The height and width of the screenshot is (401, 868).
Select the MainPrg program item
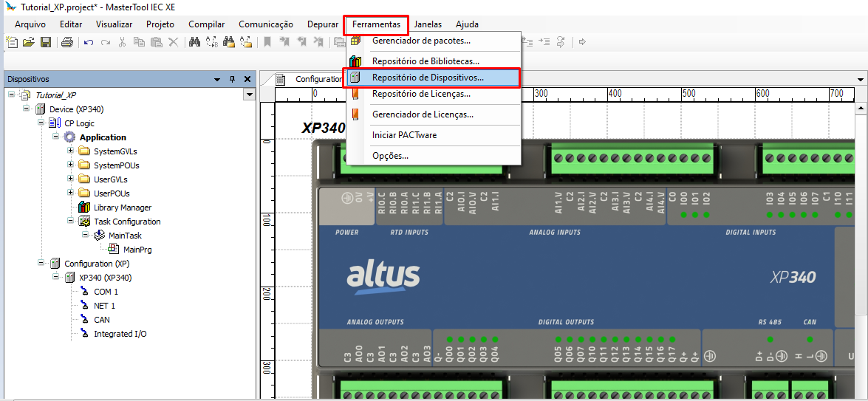point(137,250)
